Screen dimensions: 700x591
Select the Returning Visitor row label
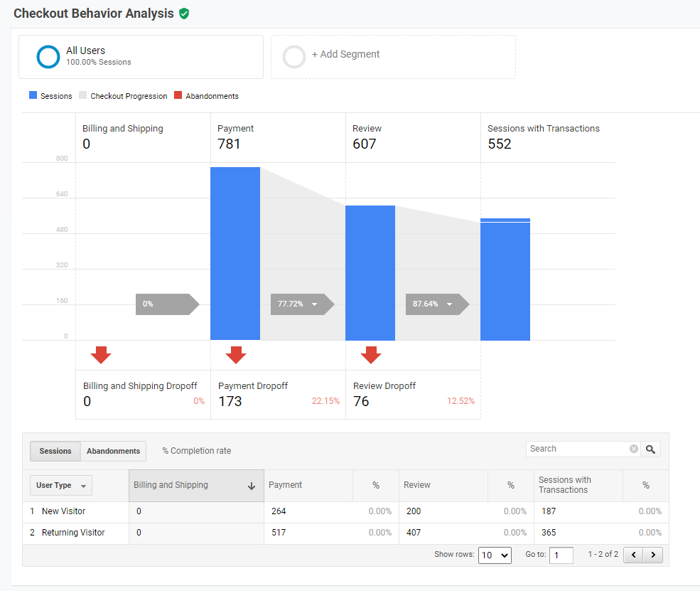pos(73,533)
